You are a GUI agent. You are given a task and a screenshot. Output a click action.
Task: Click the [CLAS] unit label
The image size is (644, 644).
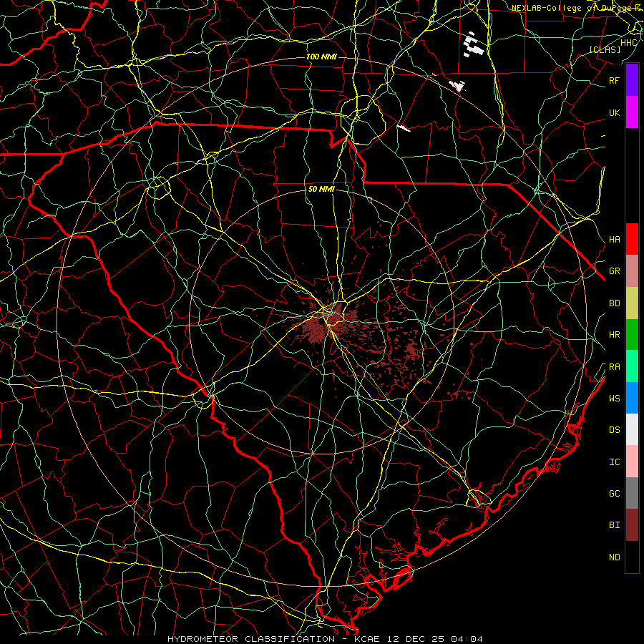point(605,49)
